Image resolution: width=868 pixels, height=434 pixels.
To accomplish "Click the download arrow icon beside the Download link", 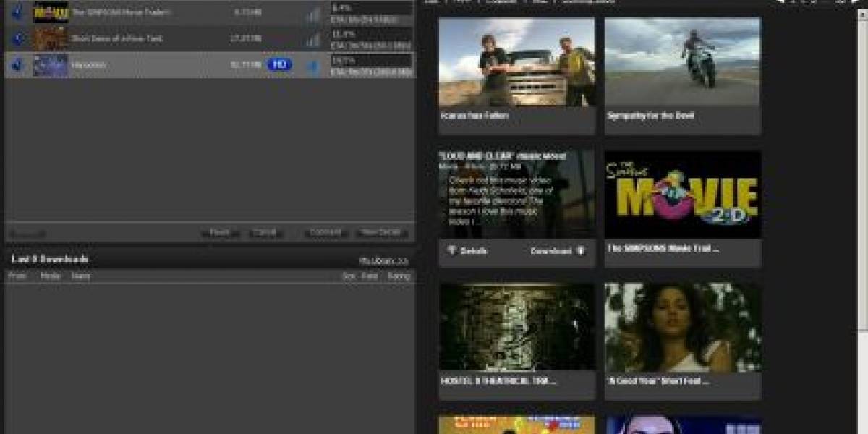I will tap(581, 251).
